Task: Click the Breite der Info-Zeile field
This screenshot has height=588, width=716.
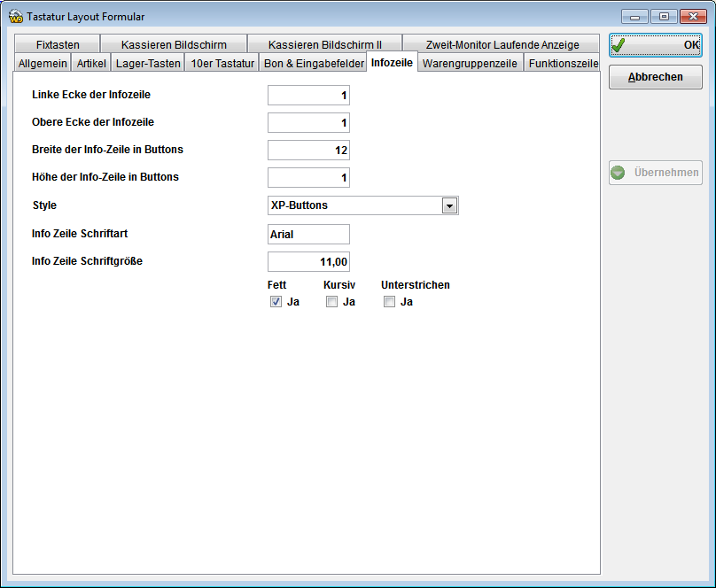Action: click(308, 150)
